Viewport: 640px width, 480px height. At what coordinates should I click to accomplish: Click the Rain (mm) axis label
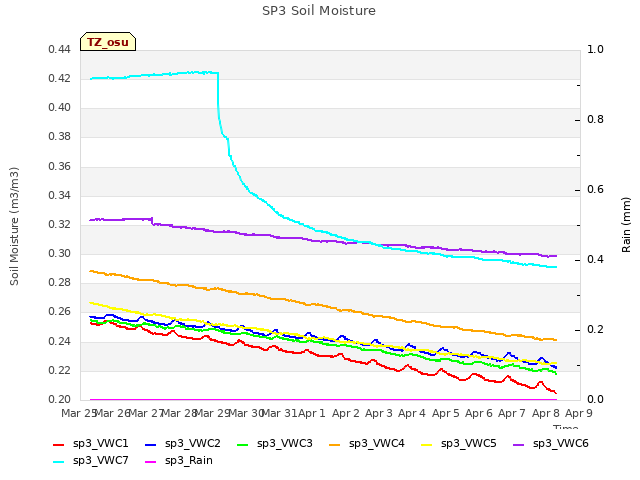coord(626,225)
